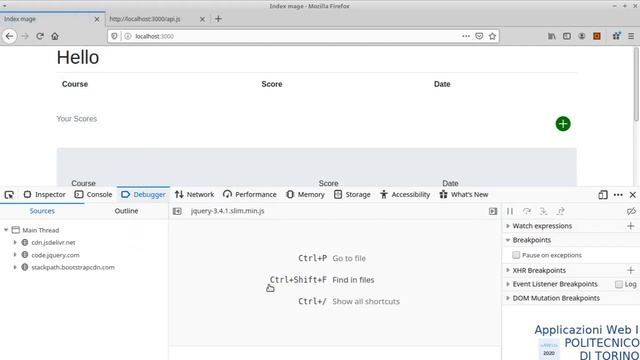Viewport: 640px width, 360px height.
Task: Select the Sources tab
Action: coord(42,211)
